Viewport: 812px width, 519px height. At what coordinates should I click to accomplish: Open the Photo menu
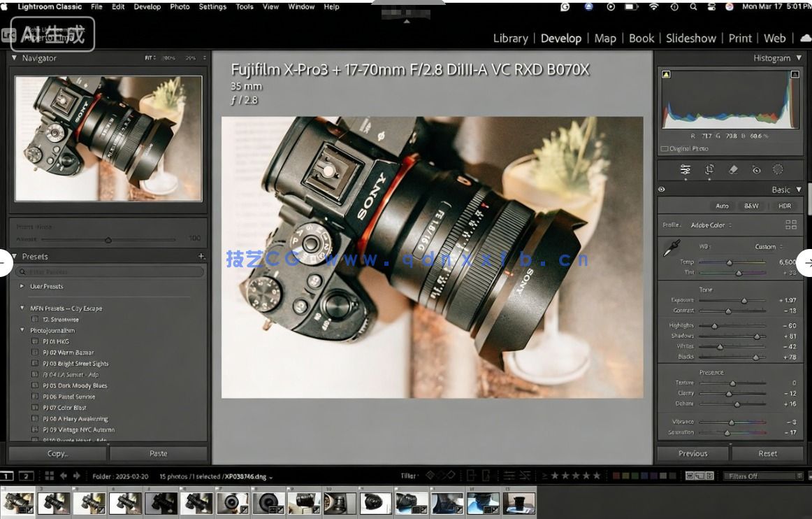click(180, 6)
